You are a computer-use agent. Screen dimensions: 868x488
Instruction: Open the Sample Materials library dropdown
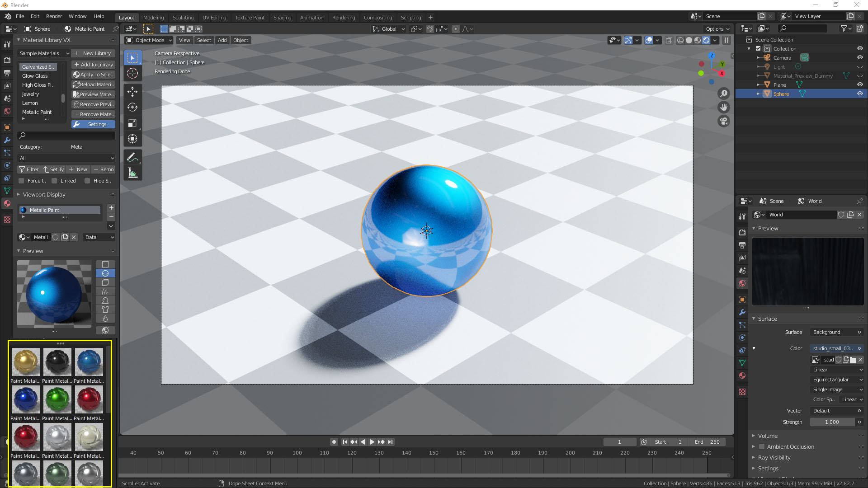(44, 53)
